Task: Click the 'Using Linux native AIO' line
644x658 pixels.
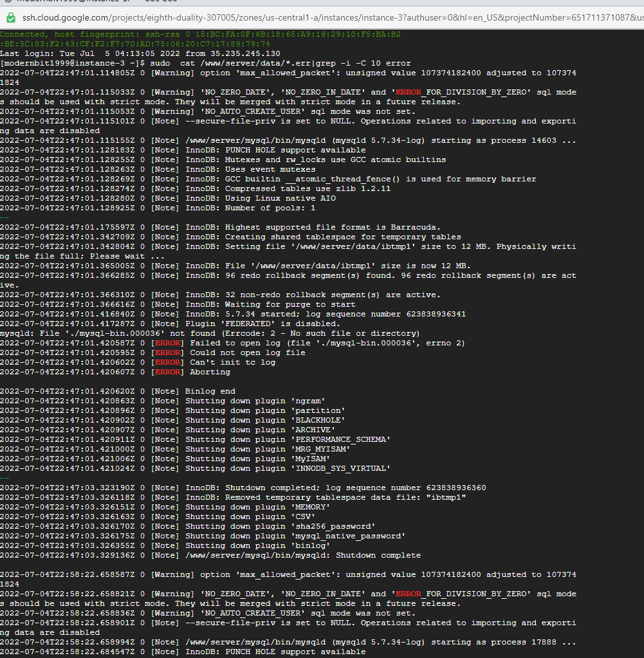Action: click(168, 199)
